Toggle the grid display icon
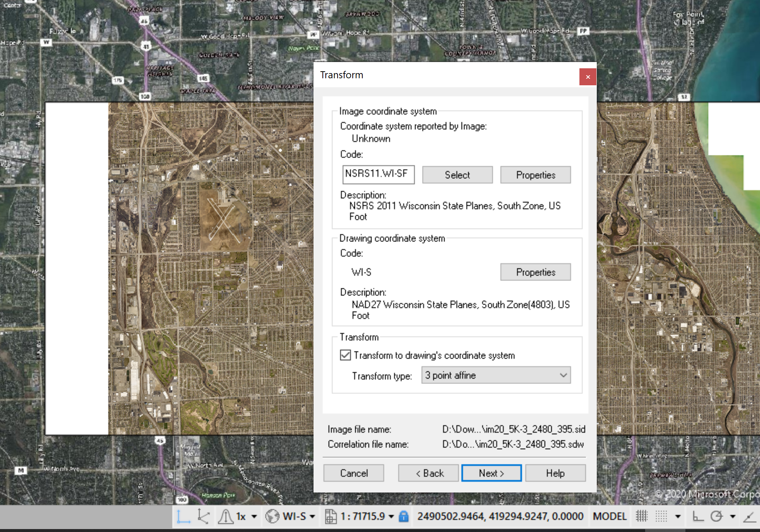This screenshot has width=760, height=532. point(661,516)
